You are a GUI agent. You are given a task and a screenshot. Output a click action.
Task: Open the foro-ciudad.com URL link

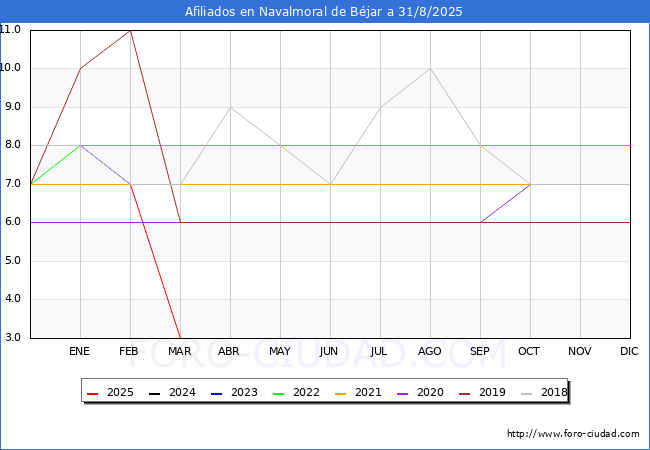click(x=573, y=433)
